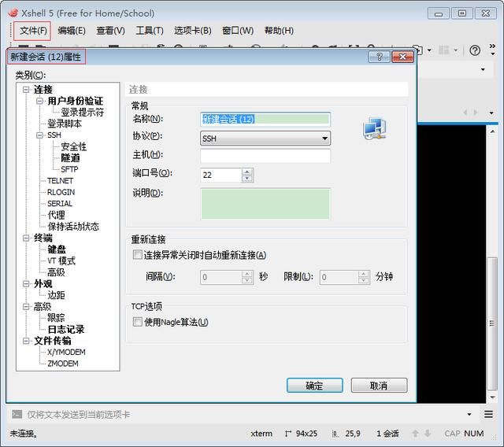Select 键盘 under 终端
Screen dimensions: 504x447
[x=57, y=249]
